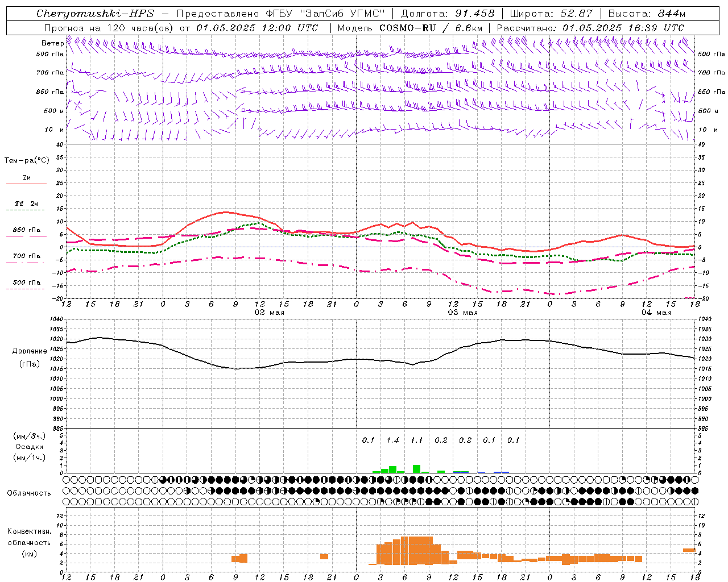Click the "(гПа)" unit label under Давление
The width and height of the screenshot is (728, 582).
30,364
